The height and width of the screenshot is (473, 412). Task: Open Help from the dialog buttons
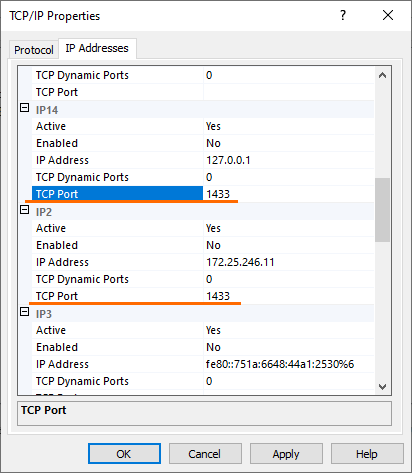[x=367, y=454]
